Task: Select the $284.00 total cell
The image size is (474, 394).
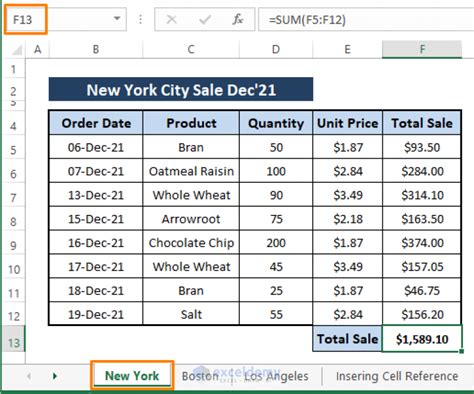Action: tap(422, 171)
